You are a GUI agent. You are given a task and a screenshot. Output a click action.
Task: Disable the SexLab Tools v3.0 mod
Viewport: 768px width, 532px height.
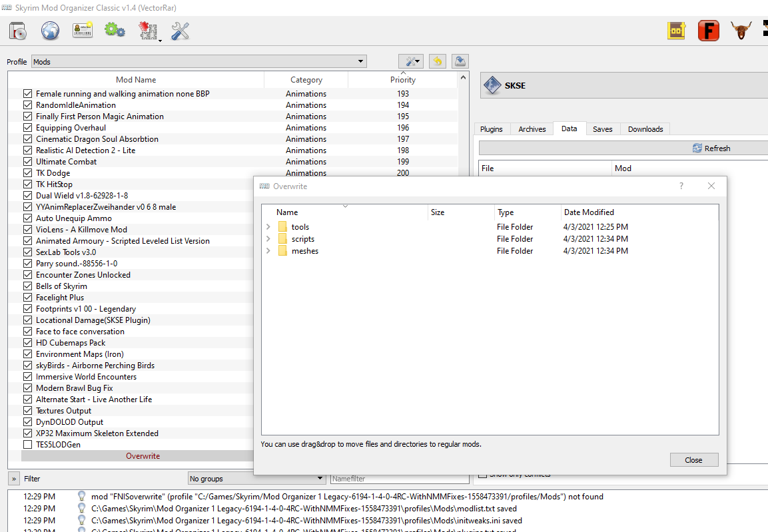pyautogui.click(x=27, y=252)
